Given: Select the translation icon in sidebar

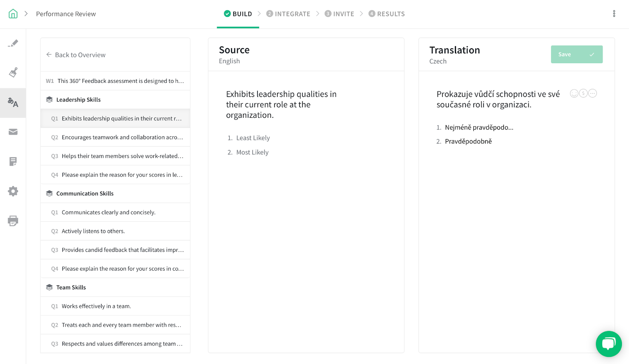Looking at the screenshot, I should (x=13, y=103).
